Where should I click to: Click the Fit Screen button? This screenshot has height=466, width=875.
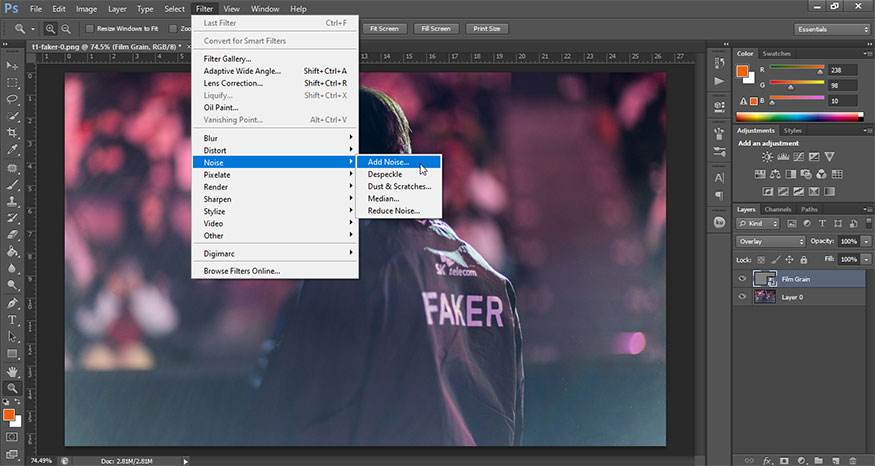click(x=385, y=29)
